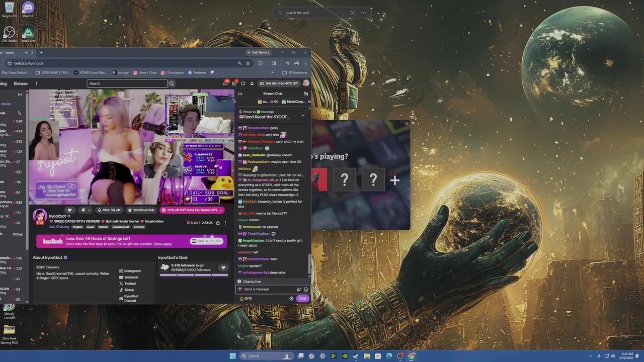
Task: Open File Explorer from the taskbar
Action: (367, 356)
